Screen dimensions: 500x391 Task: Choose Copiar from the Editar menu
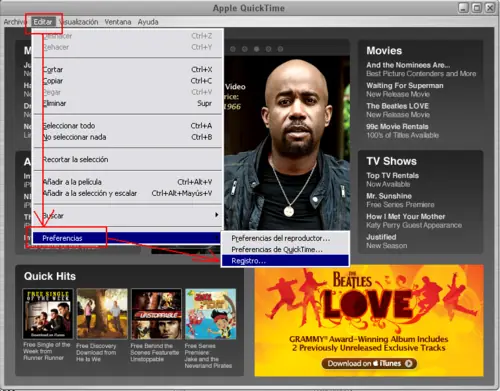coord(127,81)
